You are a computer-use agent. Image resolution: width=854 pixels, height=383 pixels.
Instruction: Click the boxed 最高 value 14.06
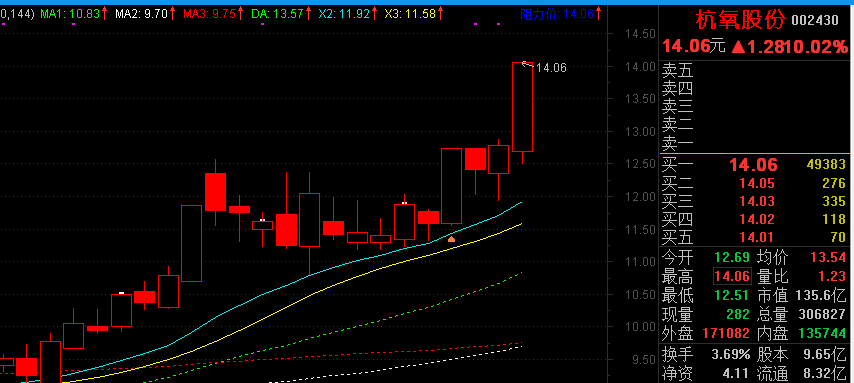733,276
